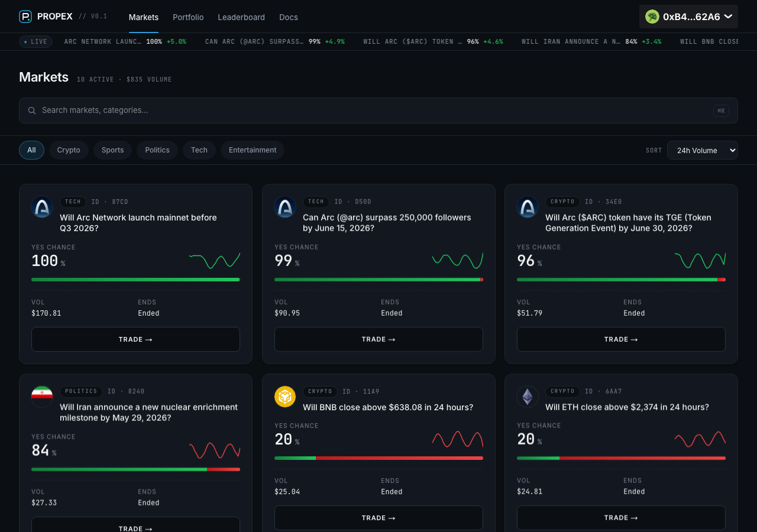Click the 84% progress bar on Iran card

click(x=135, y=469)
